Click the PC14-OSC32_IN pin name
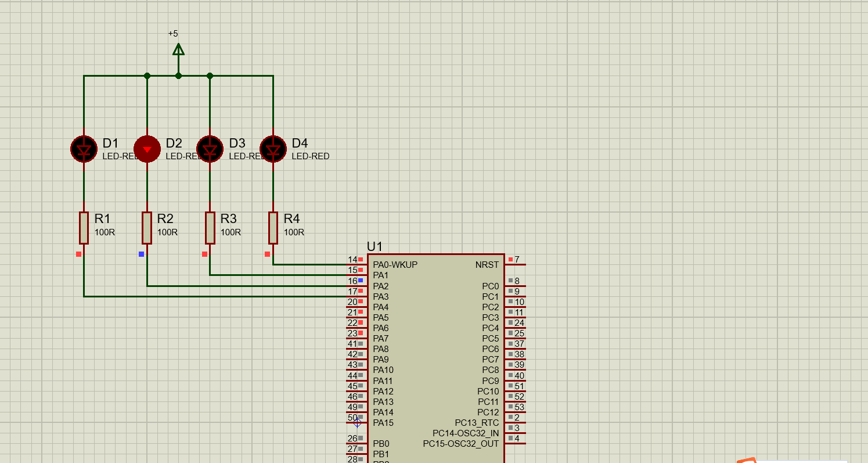868x463 pixels. click(x=466, y=433)
